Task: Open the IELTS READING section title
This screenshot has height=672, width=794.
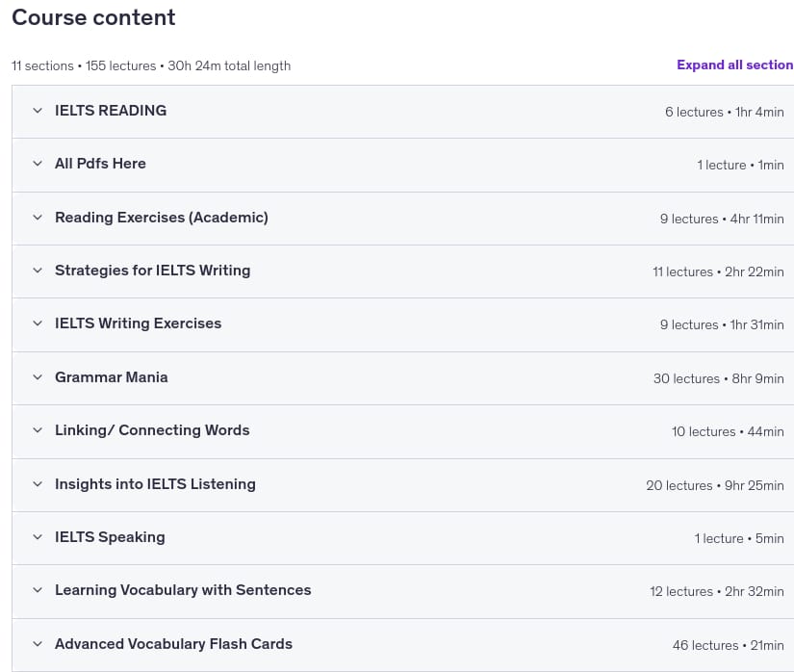Action: pyautogui.click(x=111, y=111)
